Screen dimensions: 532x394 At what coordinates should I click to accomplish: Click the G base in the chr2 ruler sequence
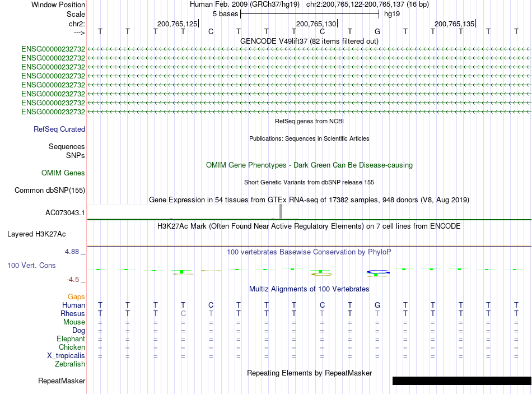coord(377,31)
